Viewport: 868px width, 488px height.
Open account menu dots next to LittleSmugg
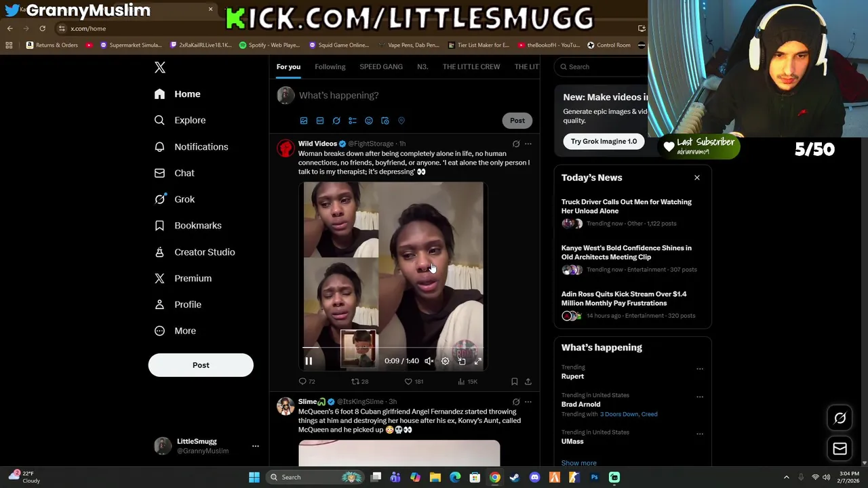256,446
